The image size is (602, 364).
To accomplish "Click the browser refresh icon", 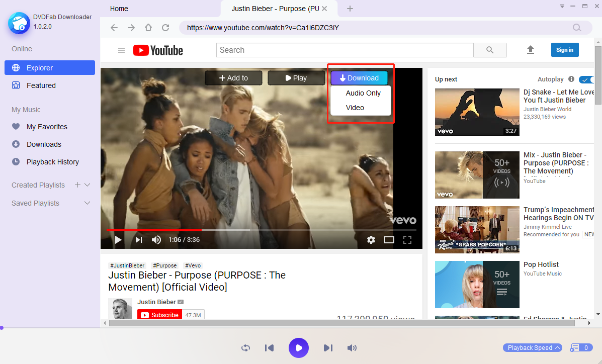I will point(165,28).
